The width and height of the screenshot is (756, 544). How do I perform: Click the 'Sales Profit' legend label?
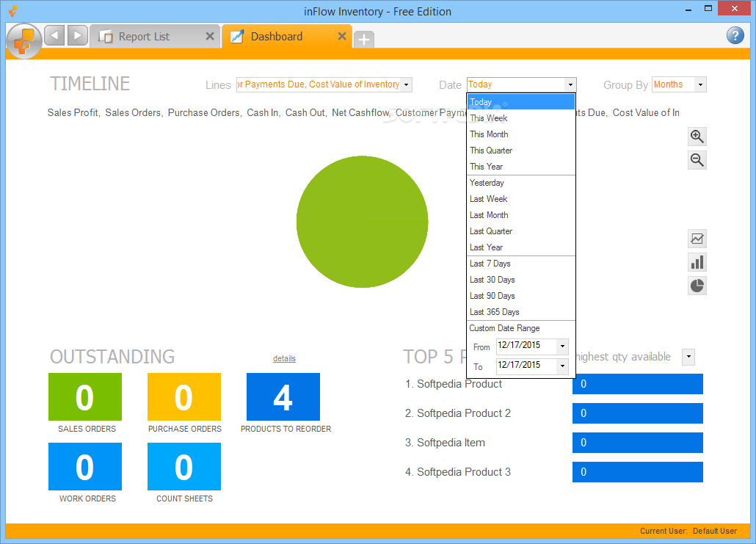point(73,112)
